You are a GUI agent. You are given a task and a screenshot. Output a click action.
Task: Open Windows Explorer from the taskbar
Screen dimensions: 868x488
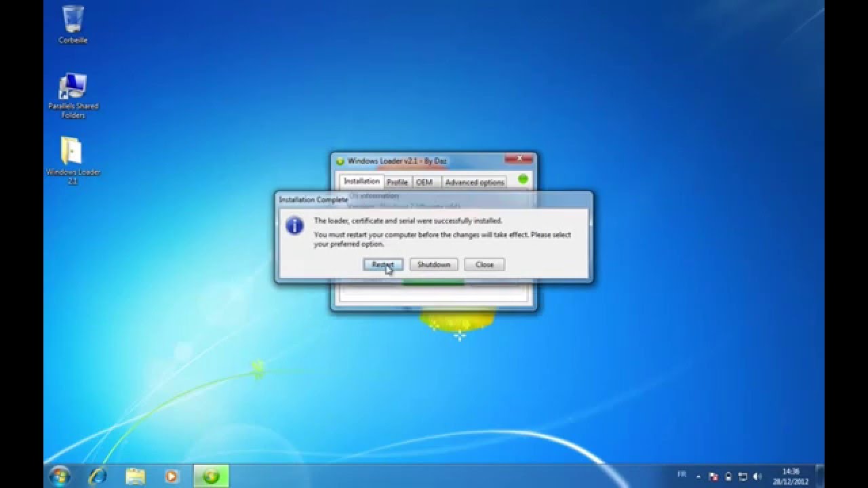point(136,476)
